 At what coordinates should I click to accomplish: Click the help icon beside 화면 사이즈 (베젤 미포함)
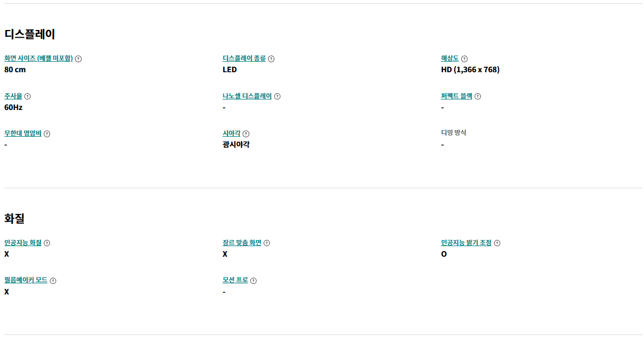click(x=78, y=59)
